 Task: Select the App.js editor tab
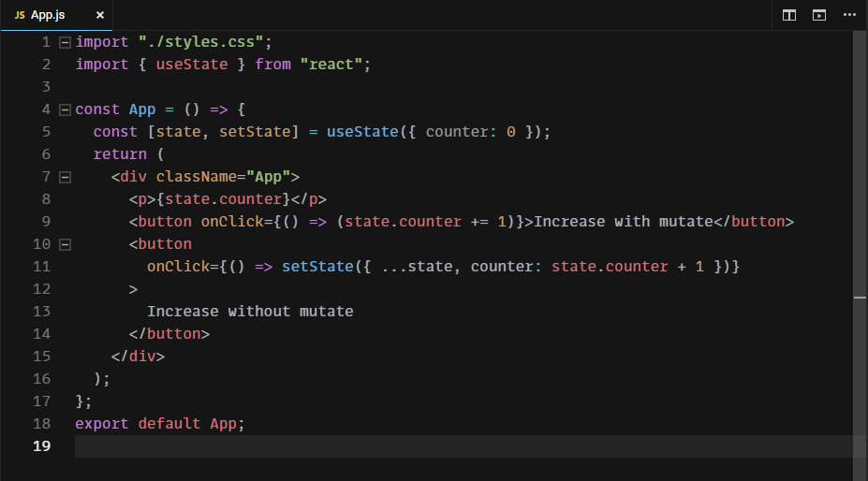pos(56,15)
